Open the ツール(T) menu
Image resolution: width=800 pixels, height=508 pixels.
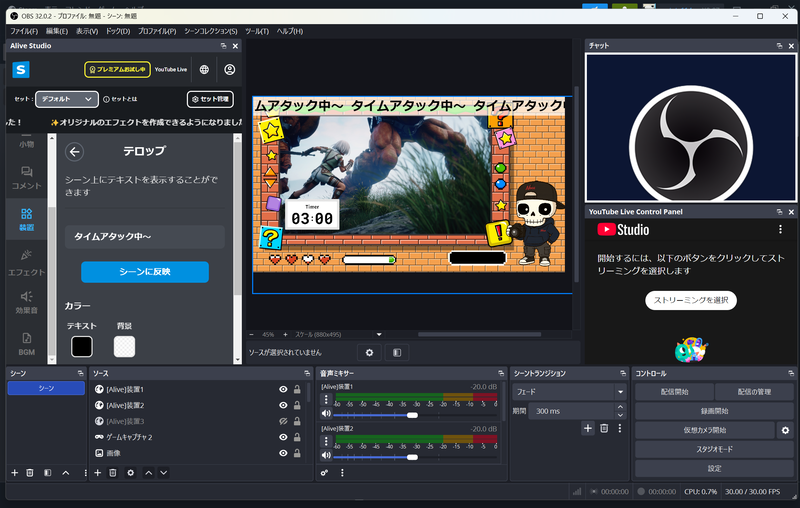[257, 31]
